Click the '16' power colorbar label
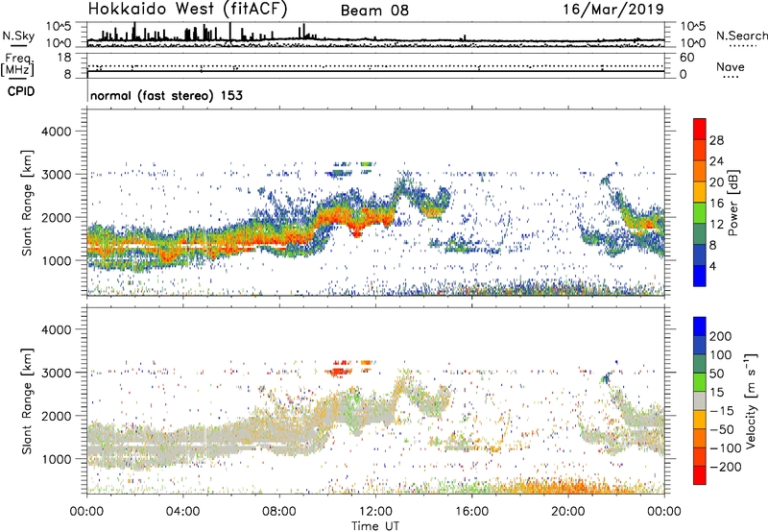This screenshot has height=532, width=768. coord(716,203)
